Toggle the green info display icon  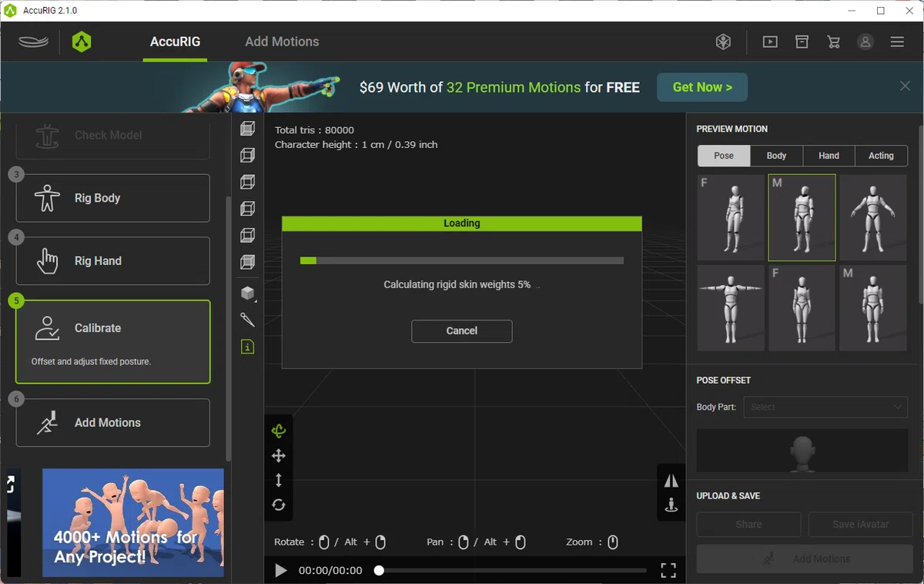[x=247, y=347]
